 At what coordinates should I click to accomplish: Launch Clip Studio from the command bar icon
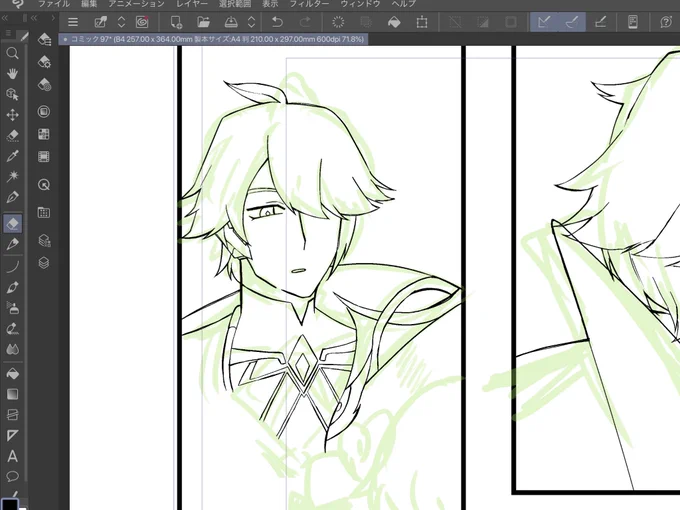(101, 22)
